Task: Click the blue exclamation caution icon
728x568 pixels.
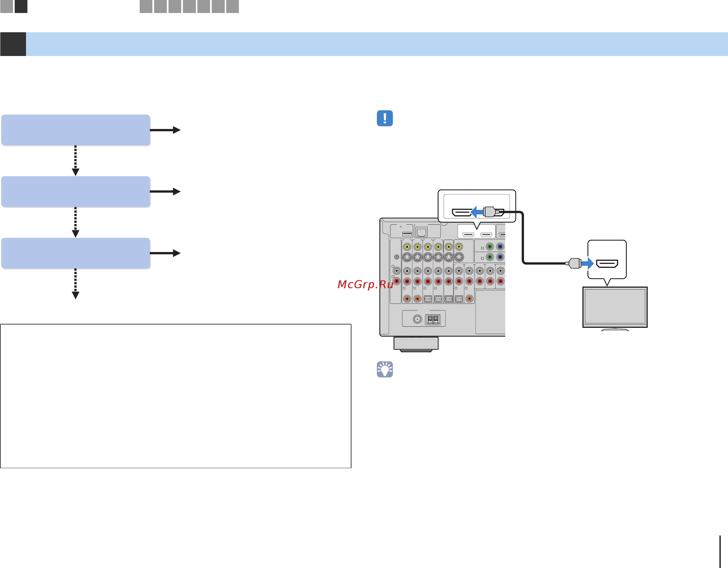Action: point(385,119)
